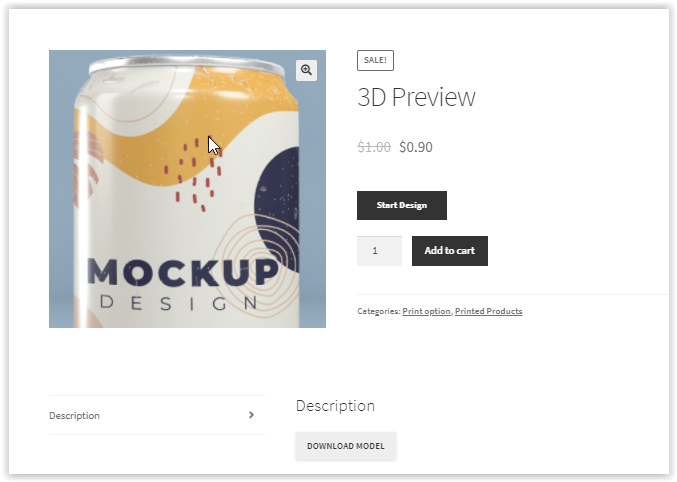677x482 pixels.
Task: Click the Start Design button
Action: point(402,205)
